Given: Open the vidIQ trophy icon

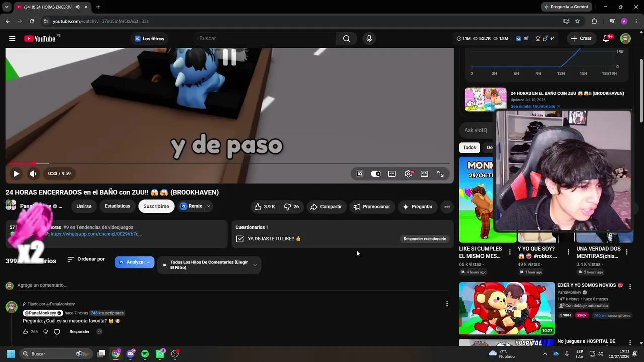Looking at the screenshot, I should [x=538, y=39].
